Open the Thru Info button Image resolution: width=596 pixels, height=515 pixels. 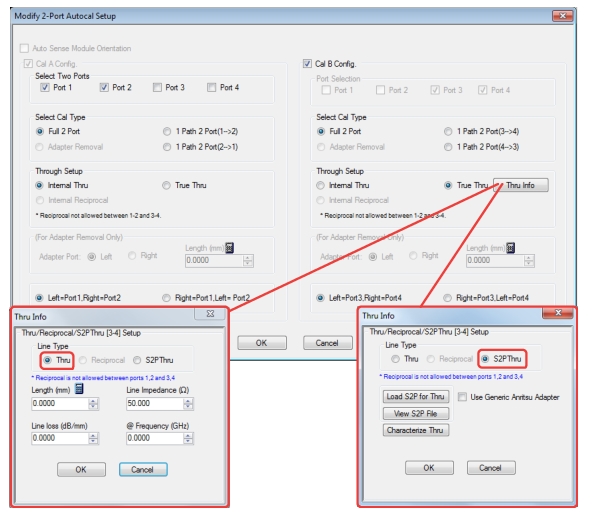(x=521, y=185)
